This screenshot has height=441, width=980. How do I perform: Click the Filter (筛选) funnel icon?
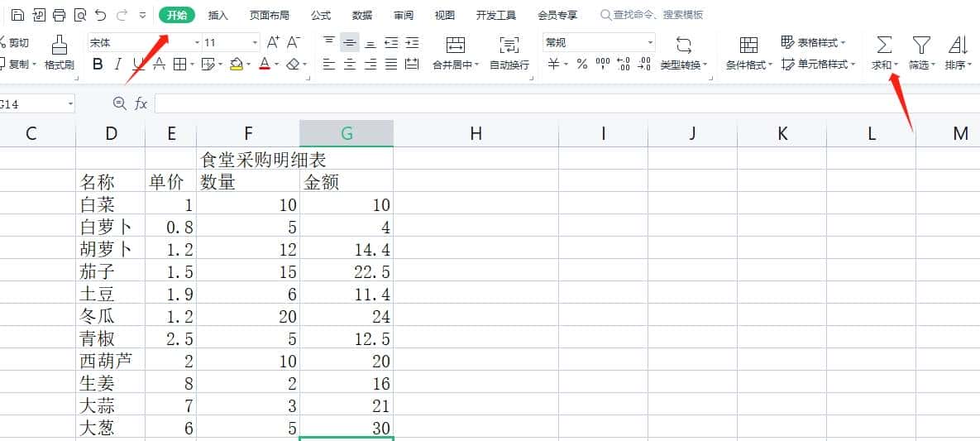coord(921,45)
